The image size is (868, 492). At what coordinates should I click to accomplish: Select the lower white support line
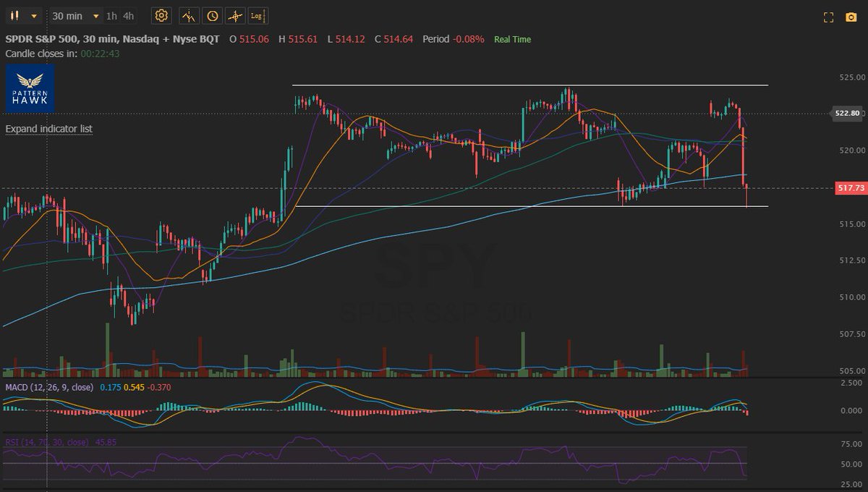tap(532, 206)
